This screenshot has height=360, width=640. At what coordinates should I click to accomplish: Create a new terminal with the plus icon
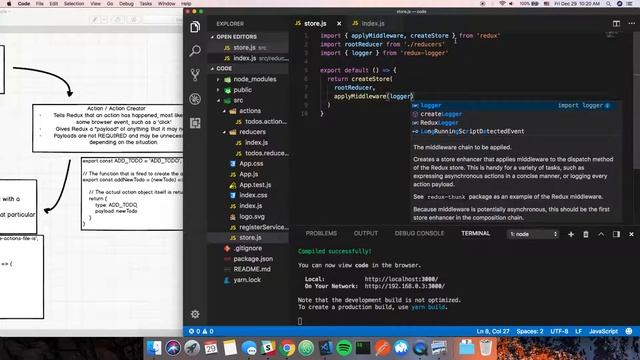[x=571, y=234]
